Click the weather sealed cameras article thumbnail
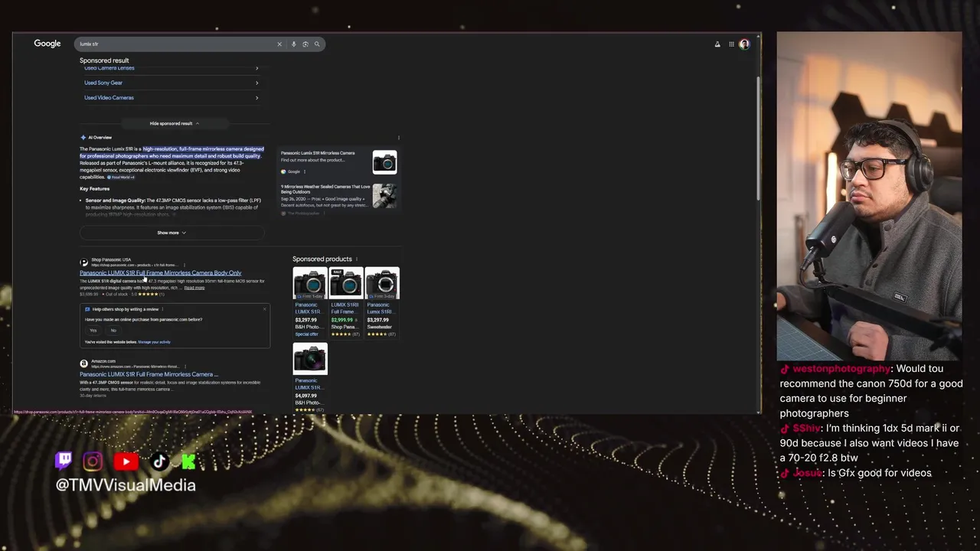Screen dimensions: 980x551 click(384, 196)
